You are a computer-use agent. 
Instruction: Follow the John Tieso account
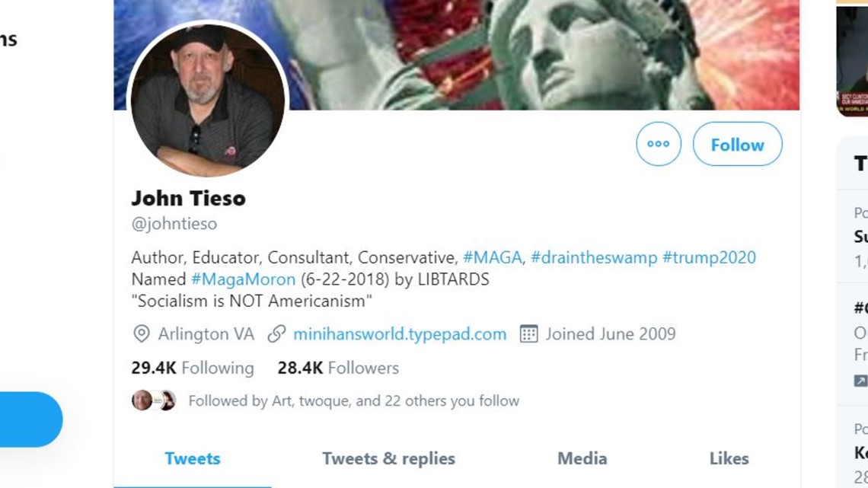[x=737, y=144]
